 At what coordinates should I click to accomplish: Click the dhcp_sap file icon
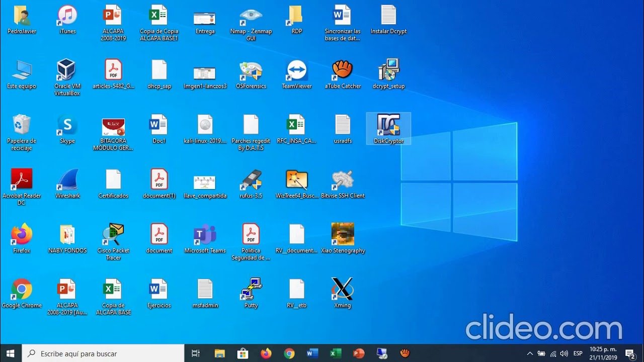click(159, 74)
